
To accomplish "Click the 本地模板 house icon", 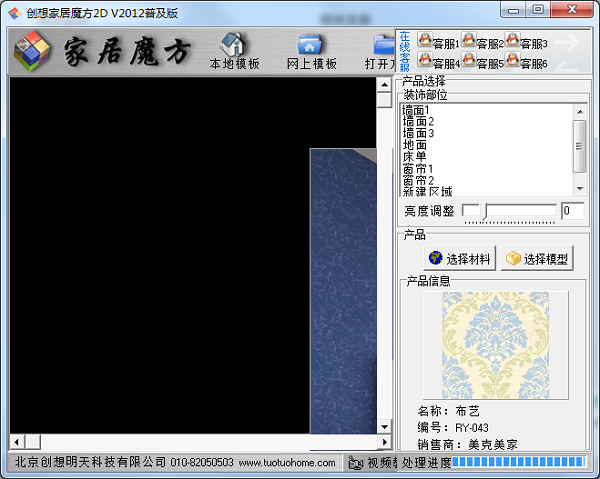I will coord(234,45).
